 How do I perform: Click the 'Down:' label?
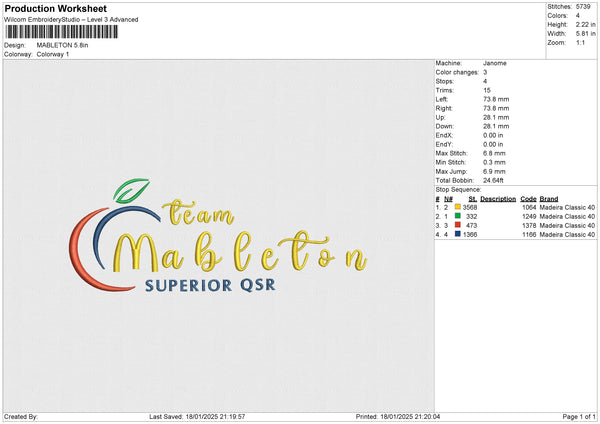click(x=445, y=126)
